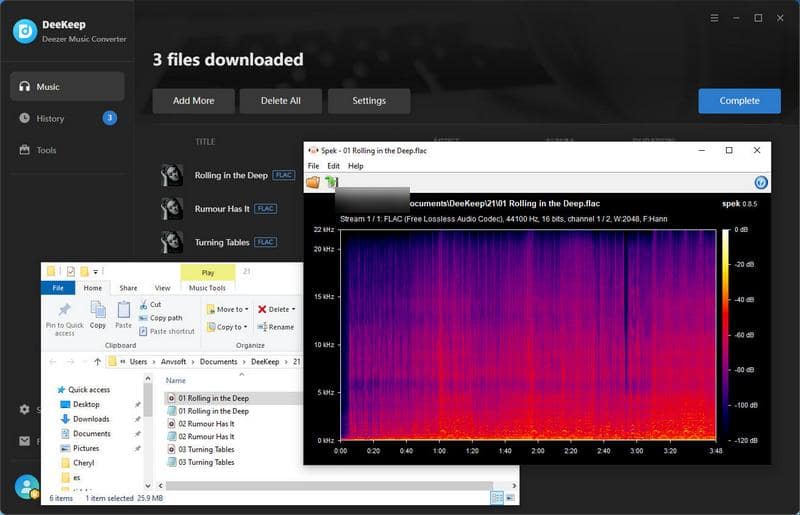Click the Copy icon in Explorer ribbon
Image resolution: width=800 pixels, height=515 pixels.
click(x=97, y=315)
